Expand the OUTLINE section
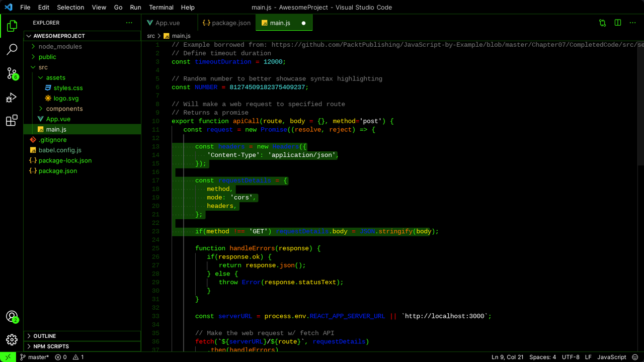644x362 pixels. (83, 336)
